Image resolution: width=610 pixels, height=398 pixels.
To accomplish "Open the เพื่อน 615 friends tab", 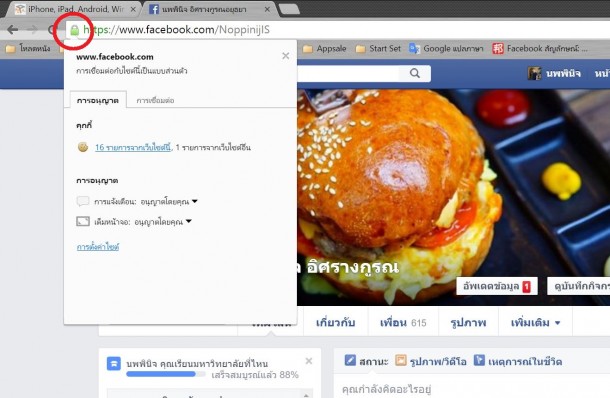I will 403,323.
